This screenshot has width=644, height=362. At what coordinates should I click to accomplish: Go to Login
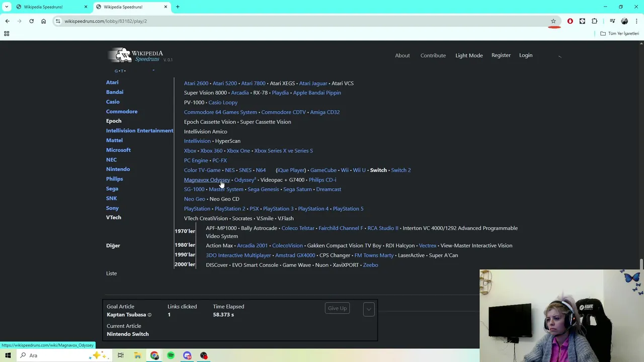click(526, 55)
